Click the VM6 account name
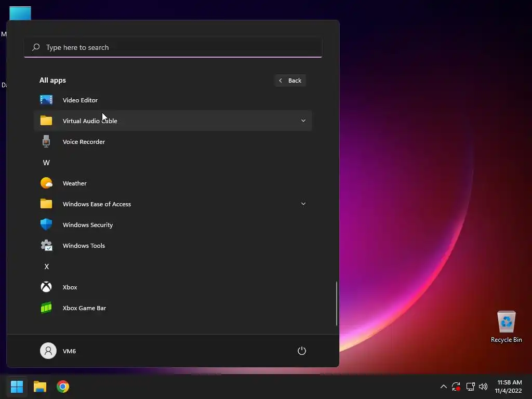The image size is (532, 399). click(69, 351)
